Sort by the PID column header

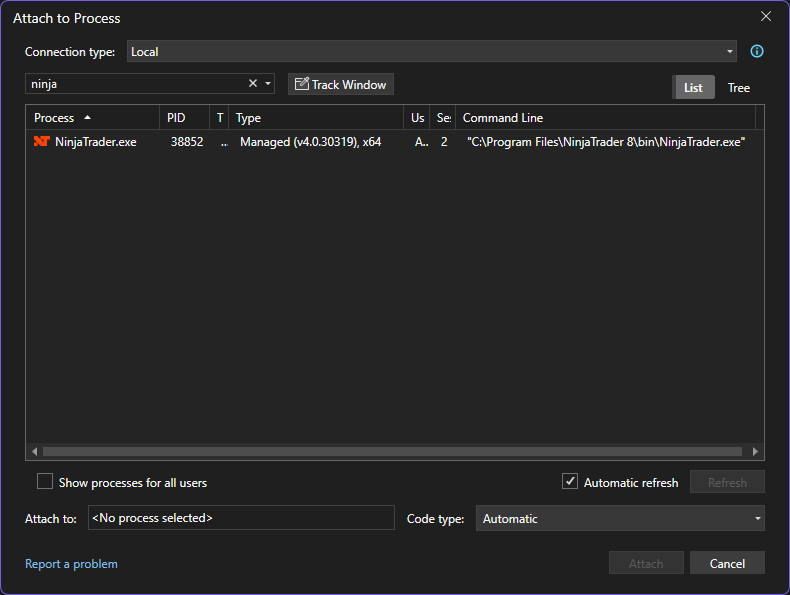(184, 118)
